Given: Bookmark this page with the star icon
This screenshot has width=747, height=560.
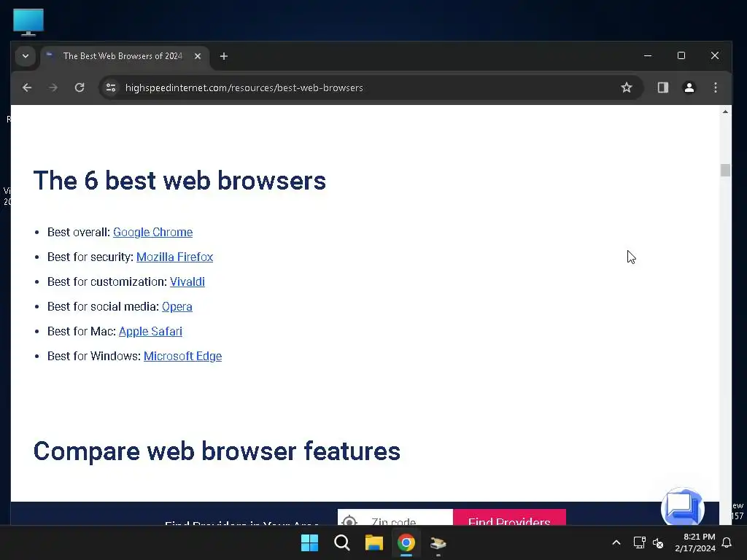Looking at the screenshot, I should 627,87.
